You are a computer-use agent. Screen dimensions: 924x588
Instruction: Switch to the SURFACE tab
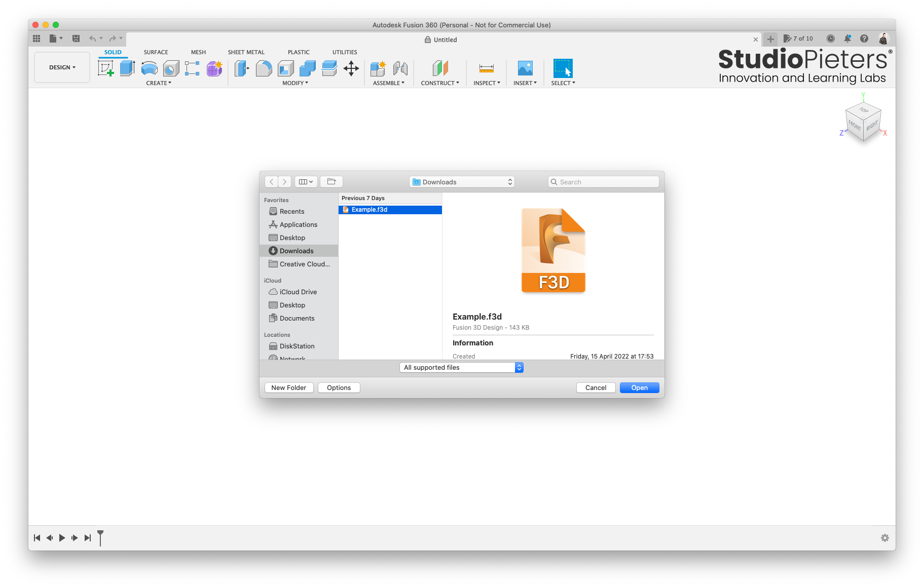click(x=156, y=52)
